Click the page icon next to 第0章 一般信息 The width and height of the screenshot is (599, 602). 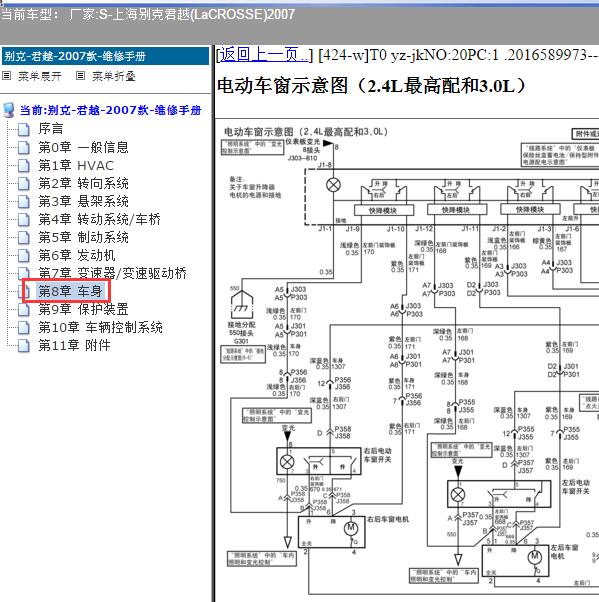[24, 147]
